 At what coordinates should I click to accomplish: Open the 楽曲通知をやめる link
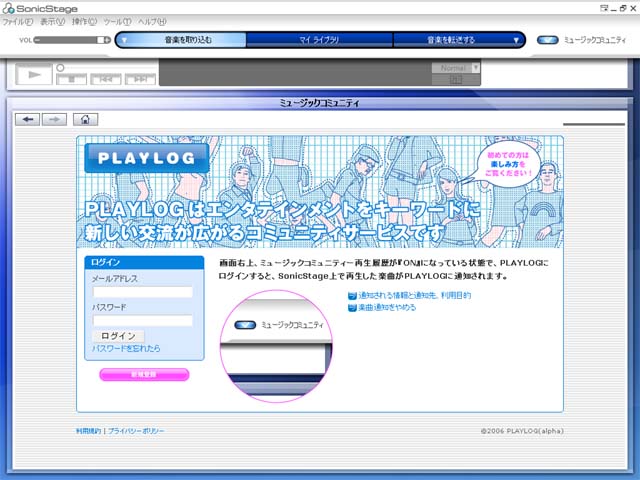pyautogui.click(x=387, y=307)
